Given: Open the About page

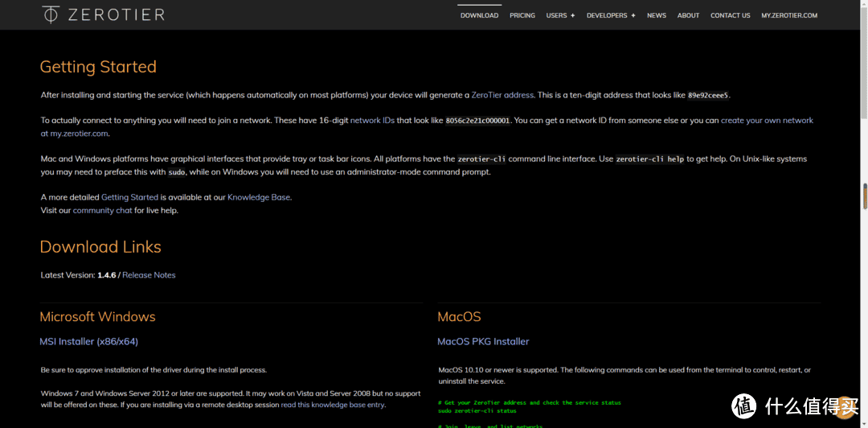Looking at the screenshot, I should point(688,15).
